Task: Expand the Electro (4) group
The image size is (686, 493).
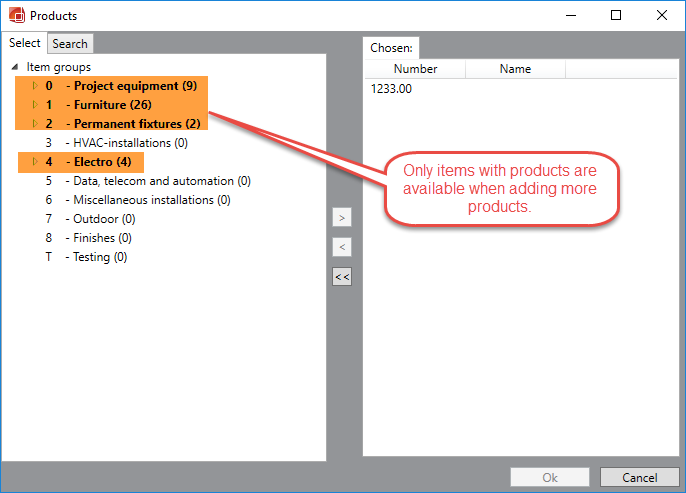Action: coord(35,162)
